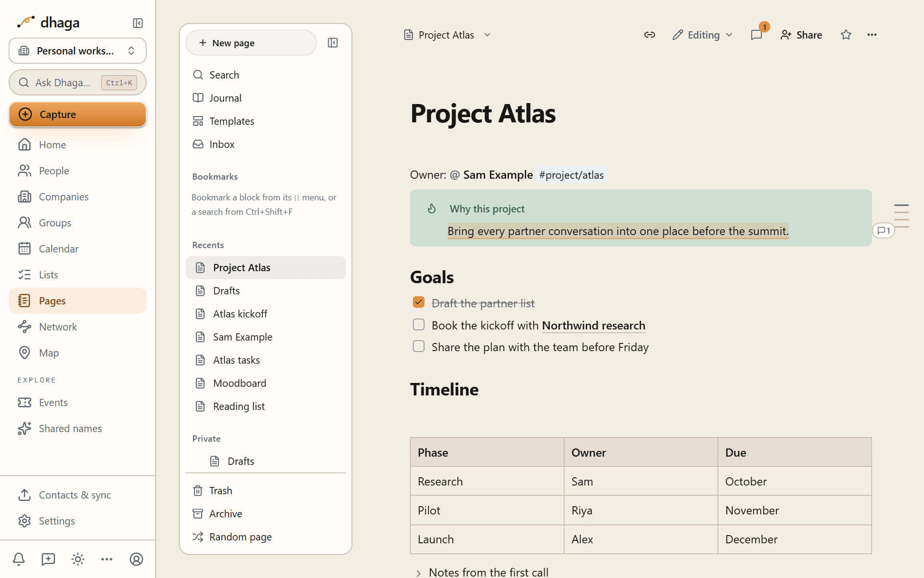Open Editing mode dropdown
Viewport: 924px width, 578px height.
click(x=703, y=35)
